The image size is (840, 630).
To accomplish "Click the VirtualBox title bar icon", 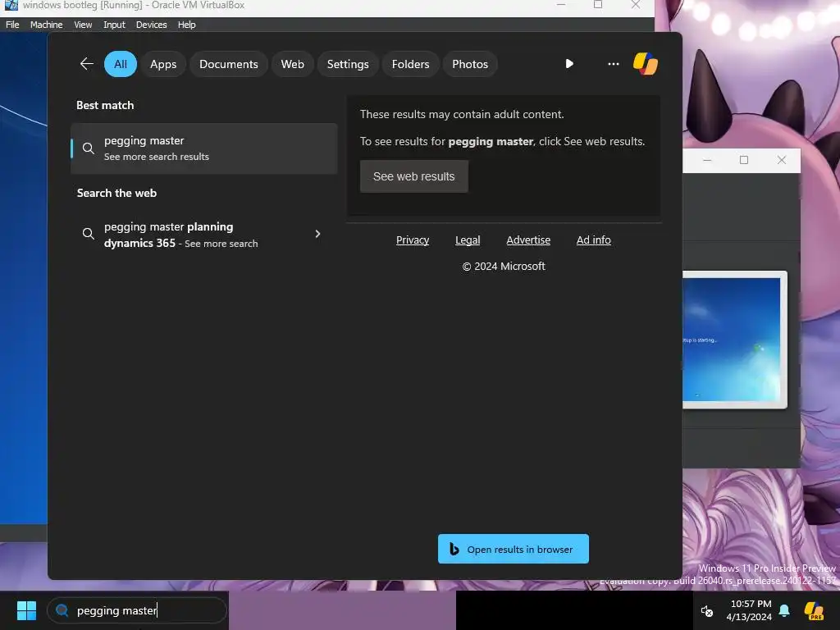I will 11,5.
